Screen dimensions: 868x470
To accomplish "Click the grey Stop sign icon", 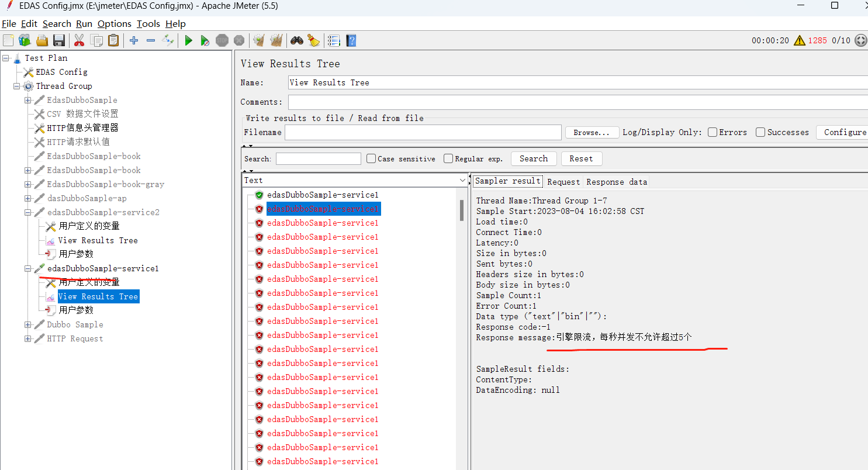I will pyautogui.click(x=222, y=40).
